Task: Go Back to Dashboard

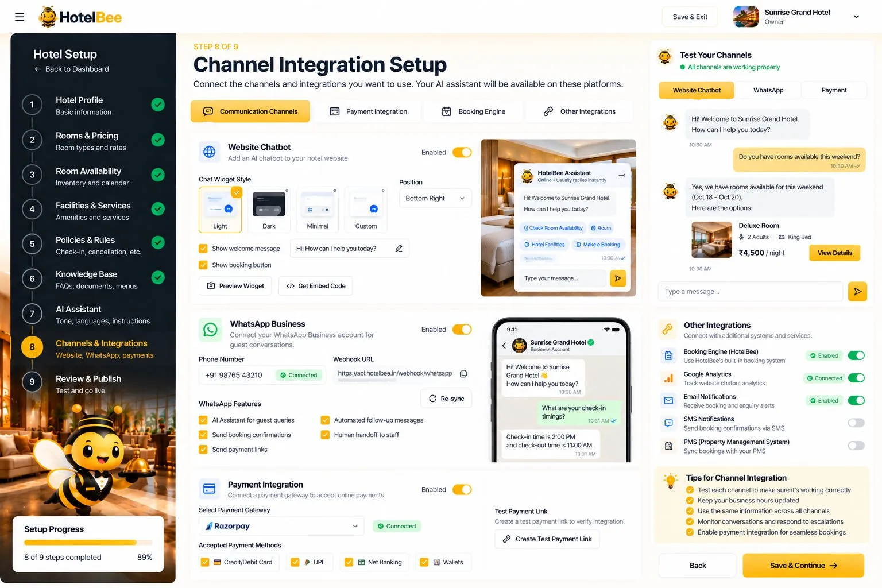Action: tap(71, 69)
